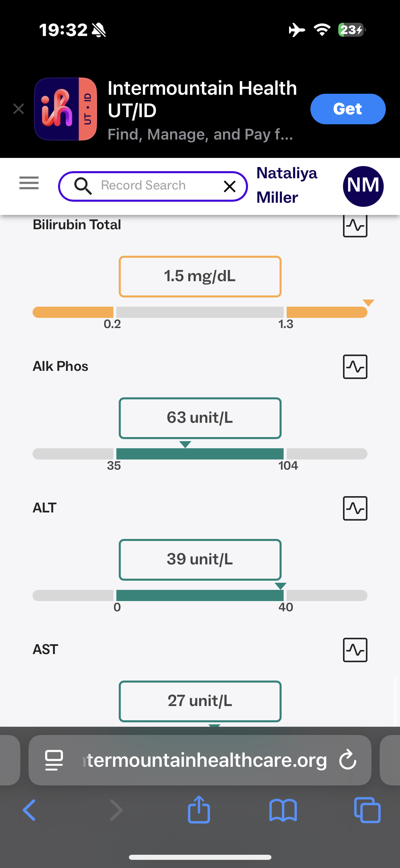This screenshot has width=400, height=868.
Task: Go back to previous page
Action: 30,810
